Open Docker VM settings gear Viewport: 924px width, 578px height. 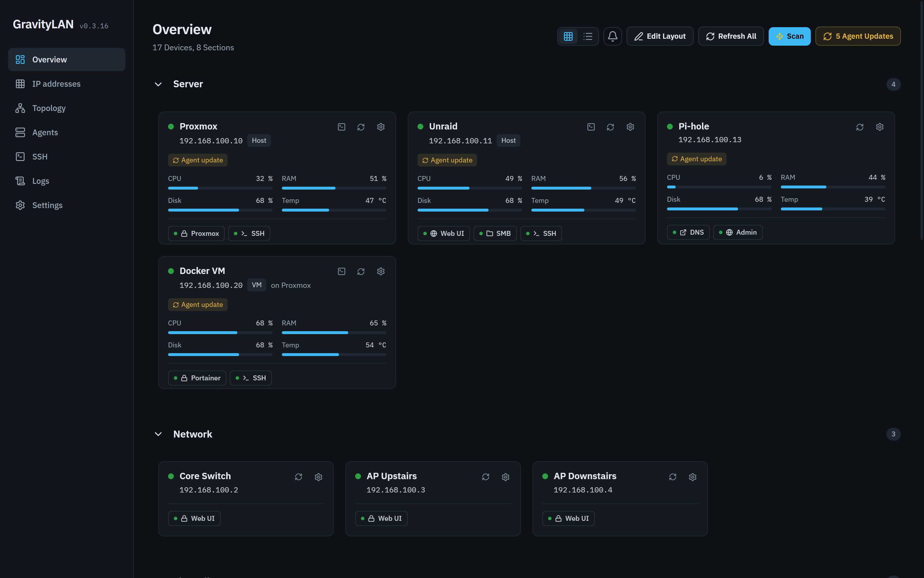tap(381, 271)
